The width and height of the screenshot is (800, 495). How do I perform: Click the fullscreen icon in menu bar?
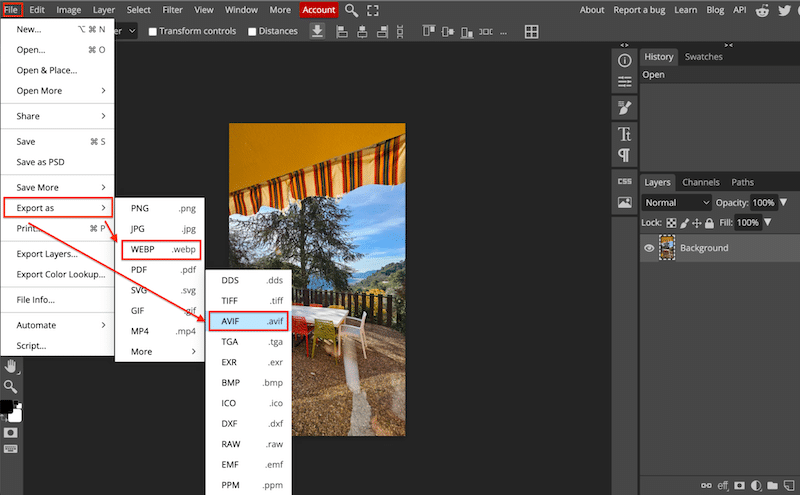click(x=373, y=10)
